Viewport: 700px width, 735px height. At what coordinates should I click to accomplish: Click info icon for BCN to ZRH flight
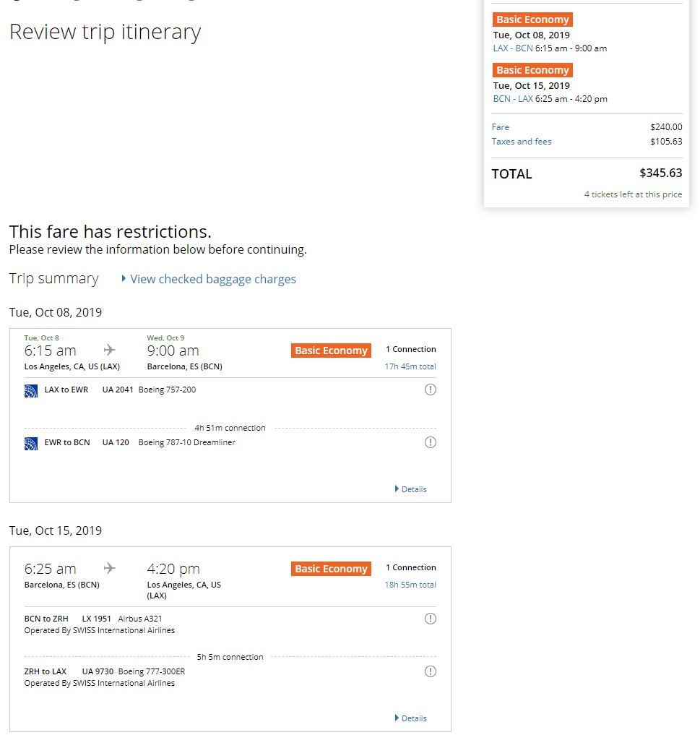click(x=430, y=619)
